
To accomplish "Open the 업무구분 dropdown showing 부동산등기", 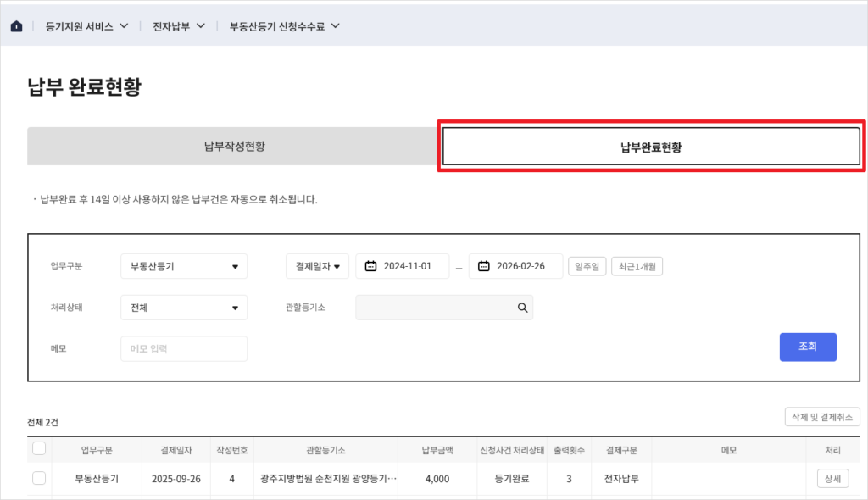I will coord(183,265).
